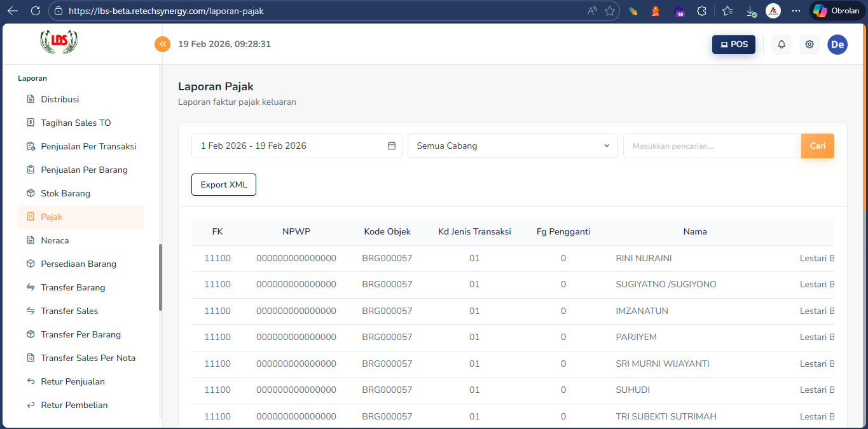Go back with the browser back arrow
Screen dimensions: 868x429
(x=13, y=11)
